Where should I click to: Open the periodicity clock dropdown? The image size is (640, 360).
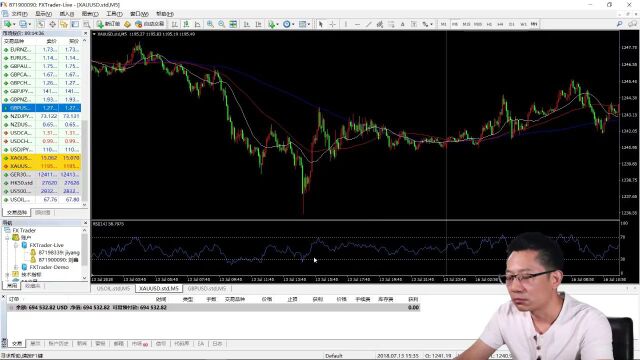(289, 24)
